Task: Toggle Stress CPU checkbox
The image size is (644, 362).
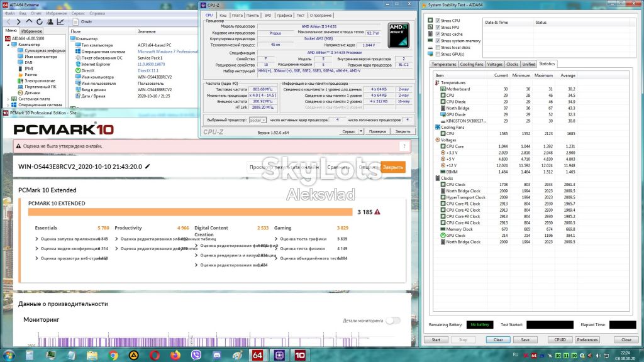Action: (x=438, y=21)
